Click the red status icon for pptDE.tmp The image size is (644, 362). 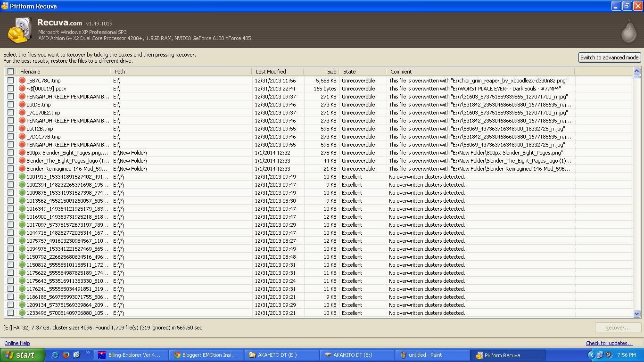point(22,105)
